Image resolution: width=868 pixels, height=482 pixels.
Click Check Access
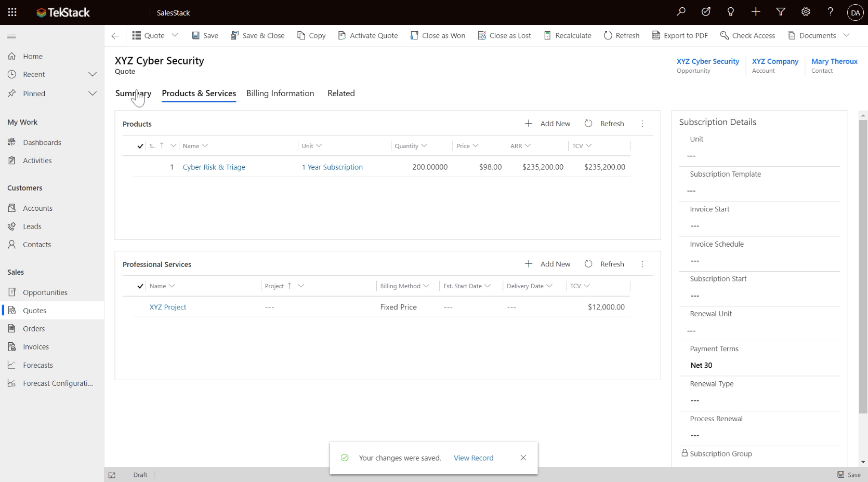pos(747,35)
